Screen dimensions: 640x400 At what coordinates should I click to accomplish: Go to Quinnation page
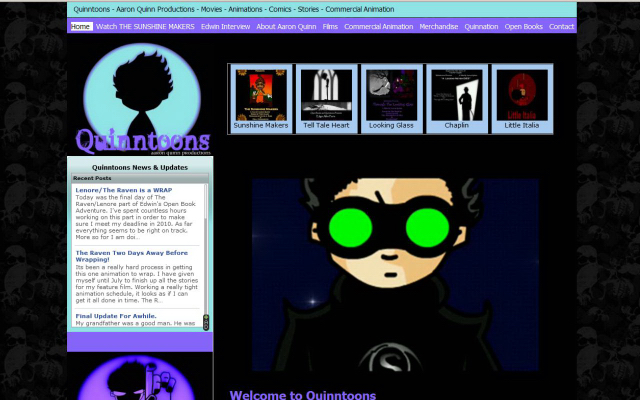pos(481,27)
